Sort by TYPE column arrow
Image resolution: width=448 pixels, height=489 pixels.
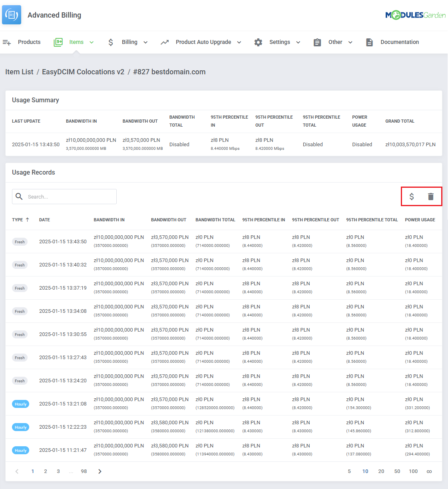click(27, 220)
